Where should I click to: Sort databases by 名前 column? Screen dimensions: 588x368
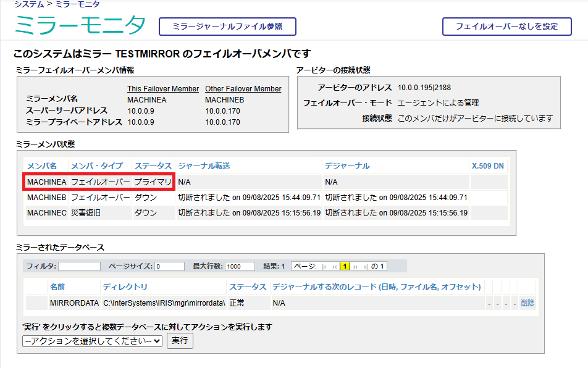click(57, 287)
